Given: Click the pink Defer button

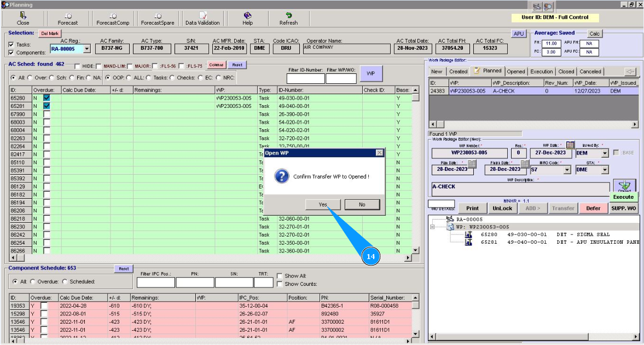Looking at the screenshot, I should [593, 208].
